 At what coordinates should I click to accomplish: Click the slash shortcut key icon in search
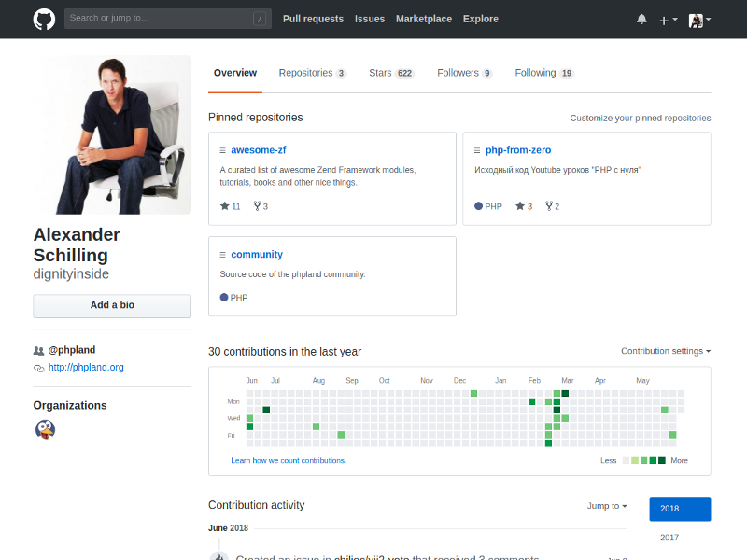click(x=260, y=19)
